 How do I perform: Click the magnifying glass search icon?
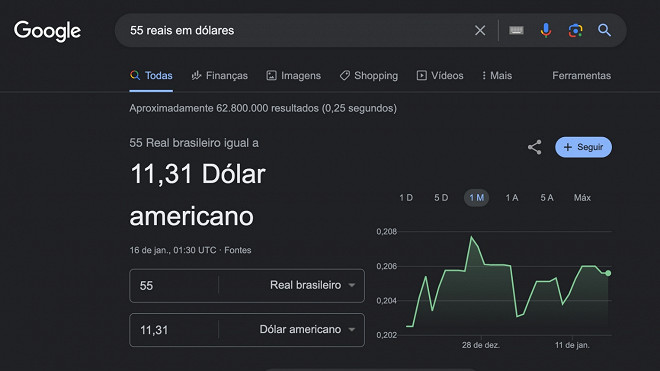tap(604, 30)
